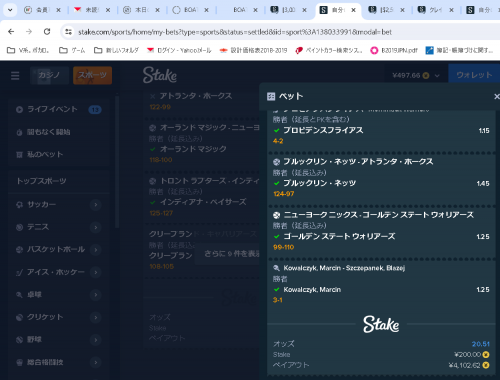Image resolution: width=500 pixels, height=380 pixels.
Task: Click ニューヨーク ニックス - ゴールデン ステート match title
Action: (378, 215)
